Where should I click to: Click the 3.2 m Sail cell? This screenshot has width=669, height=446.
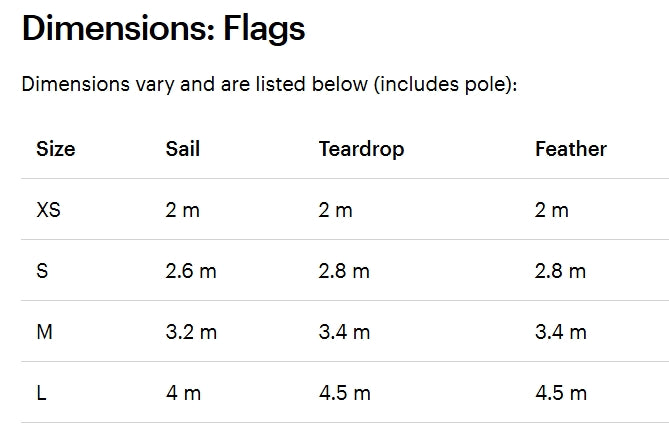point(191,332)
